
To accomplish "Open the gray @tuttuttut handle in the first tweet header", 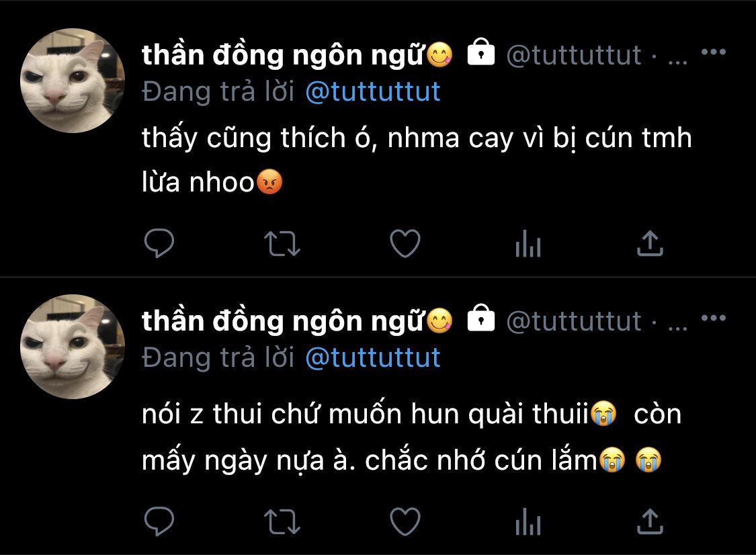I will click(x=574, y=55).
